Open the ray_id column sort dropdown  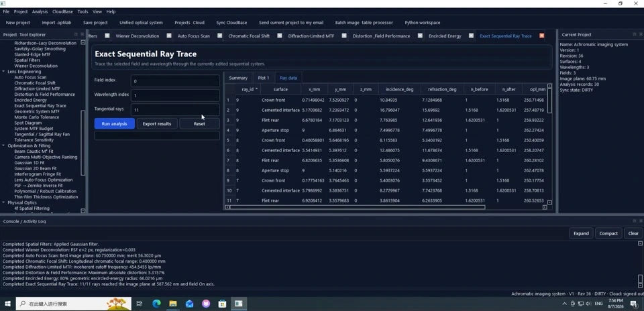(x=257, y=89)
